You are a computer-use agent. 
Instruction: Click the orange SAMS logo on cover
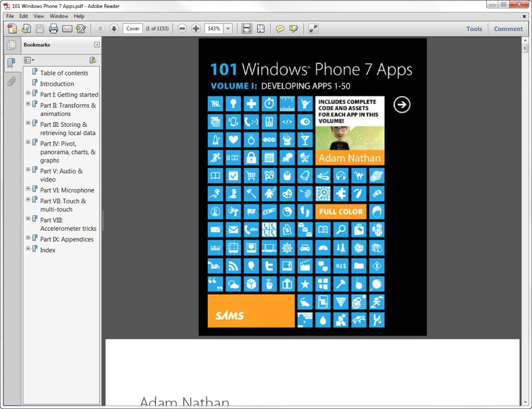[251, 311]
